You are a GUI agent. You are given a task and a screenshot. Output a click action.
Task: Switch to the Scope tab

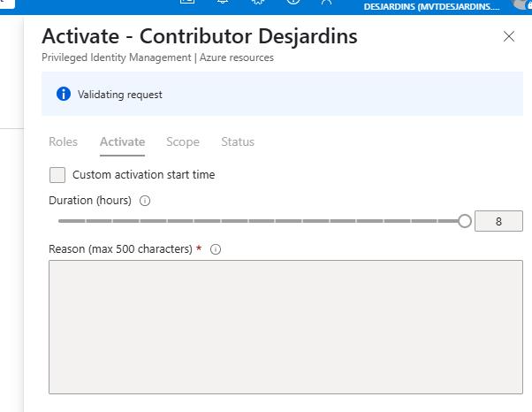click(x=183, y=141)
